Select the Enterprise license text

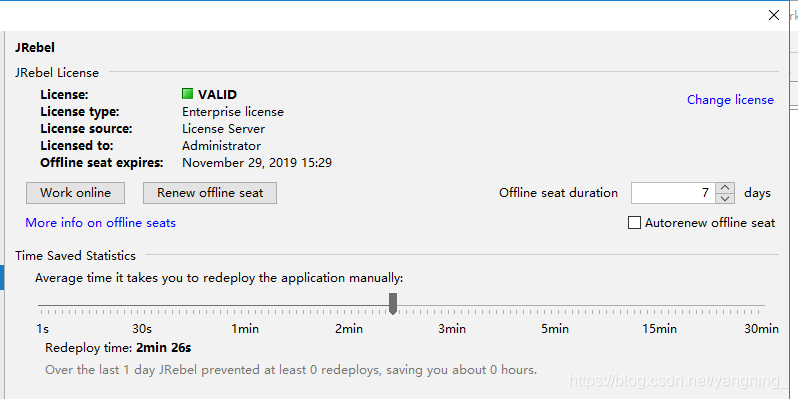(x=233, y=112)
